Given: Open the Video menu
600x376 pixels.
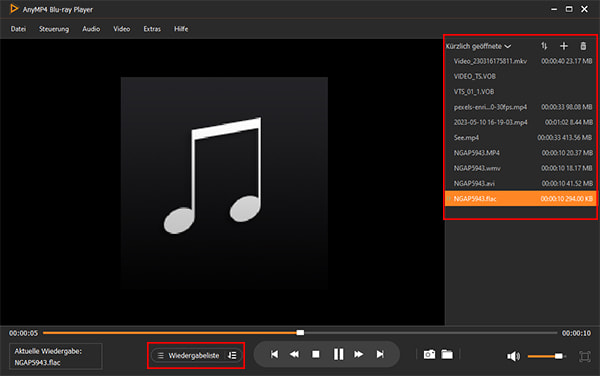Looking at the screenshot, I should pos(122,29).
